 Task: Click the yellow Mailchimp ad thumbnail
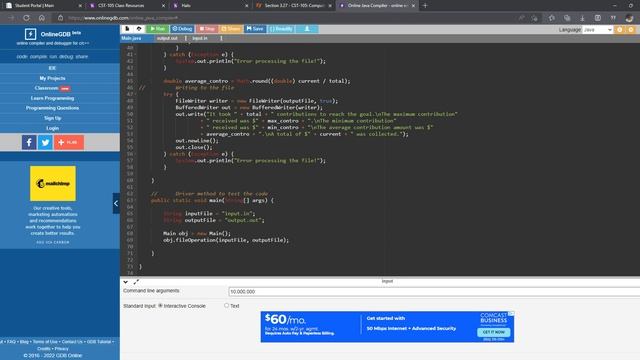tap(53, 183)
